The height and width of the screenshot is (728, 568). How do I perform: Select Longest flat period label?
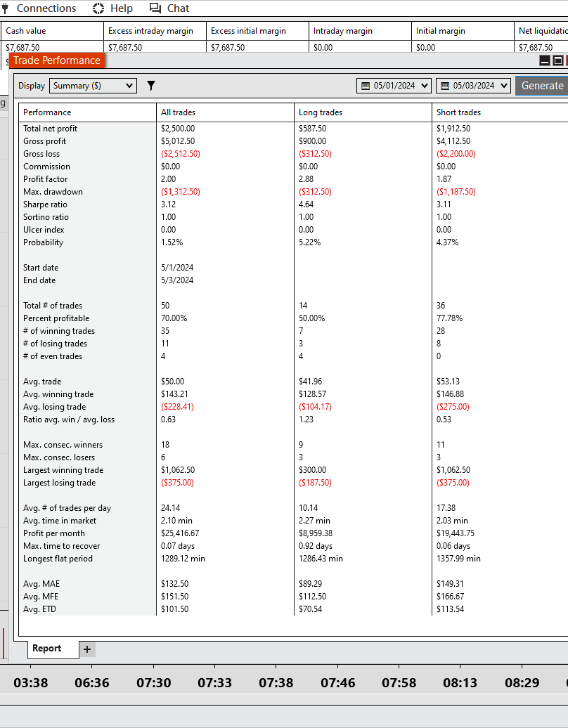tap(58, 559)
